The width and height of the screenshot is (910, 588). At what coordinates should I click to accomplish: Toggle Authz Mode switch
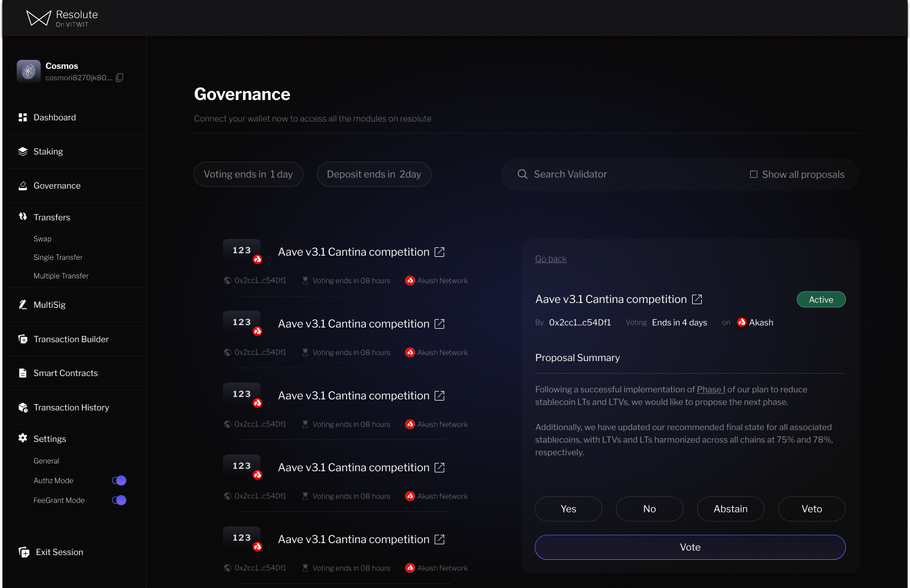point(119,480)
